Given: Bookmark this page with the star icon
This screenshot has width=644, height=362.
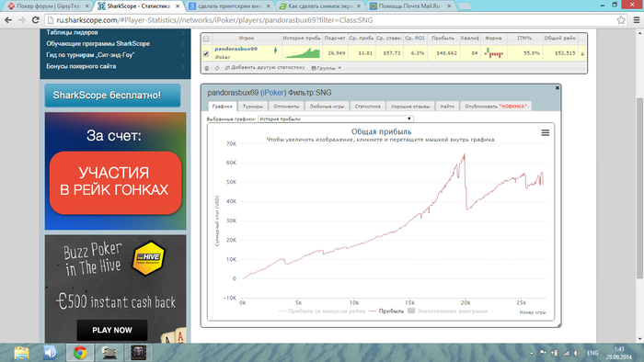Looking at the screenshot, I should (621, 20).
